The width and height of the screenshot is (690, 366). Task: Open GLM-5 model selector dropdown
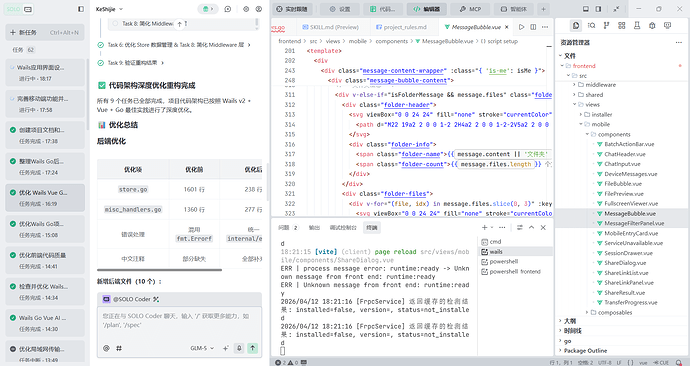202,348
